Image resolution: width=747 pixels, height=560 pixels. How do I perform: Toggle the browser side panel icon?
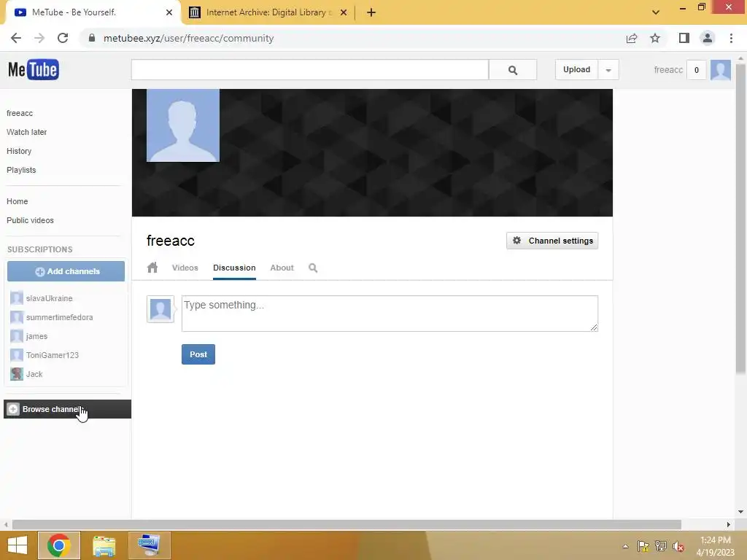click(x=684, y=38)
